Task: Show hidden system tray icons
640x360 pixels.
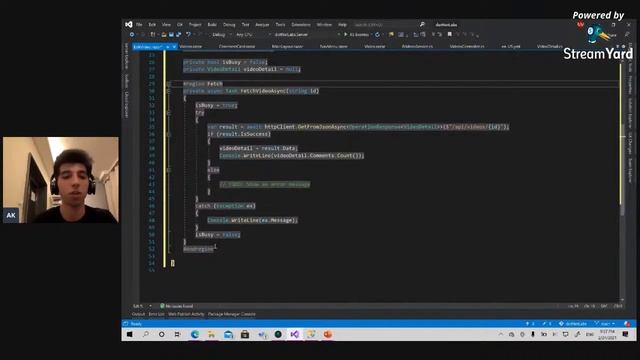Action: click(501, 334)
